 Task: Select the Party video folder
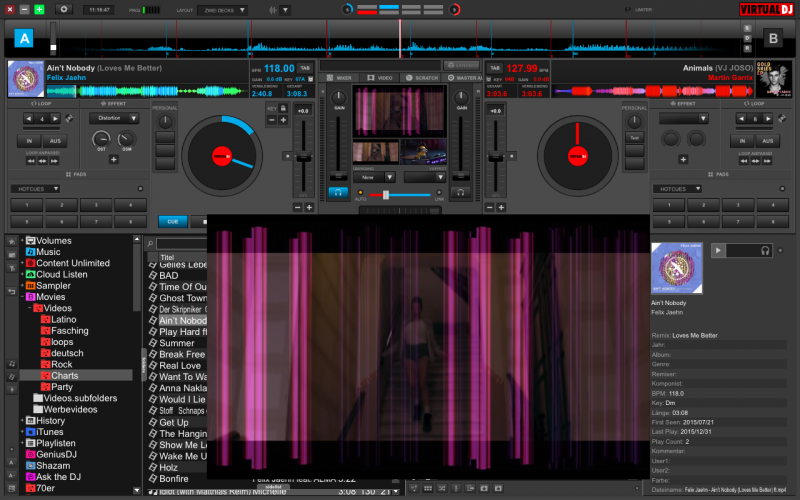[x=57, y=387]
